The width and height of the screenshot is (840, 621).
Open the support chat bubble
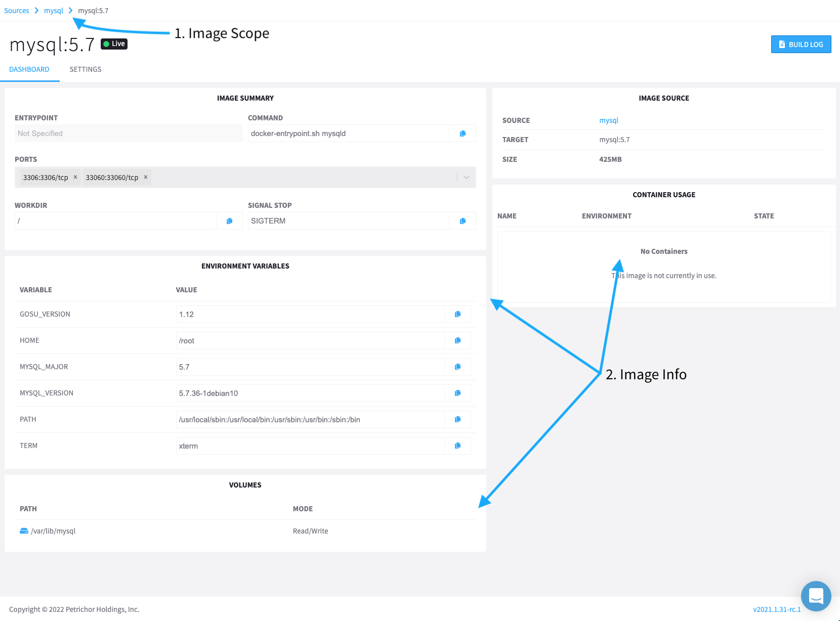pyautogui.click(x=816, y=596)
